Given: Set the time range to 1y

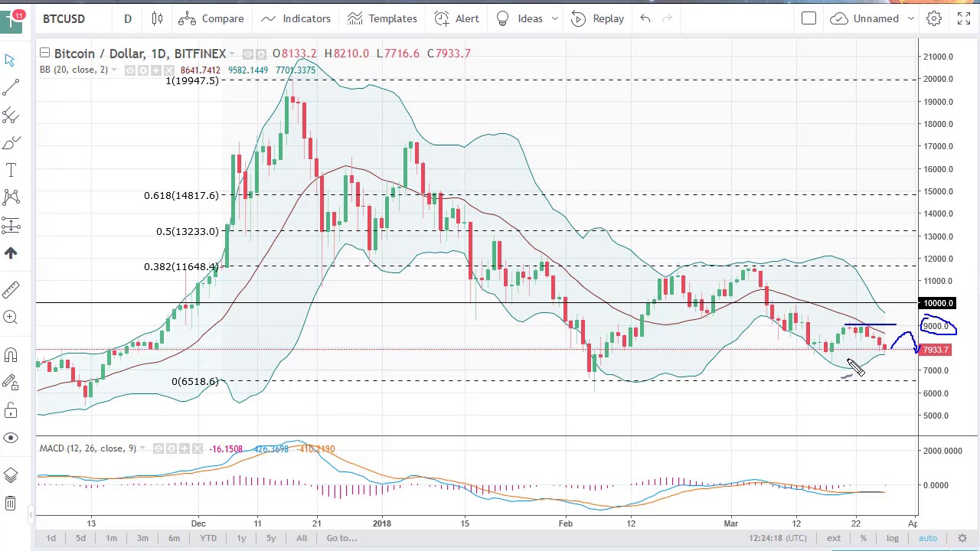Looking at the screenshot, I should pyautogui.click(x=241, y=538).
